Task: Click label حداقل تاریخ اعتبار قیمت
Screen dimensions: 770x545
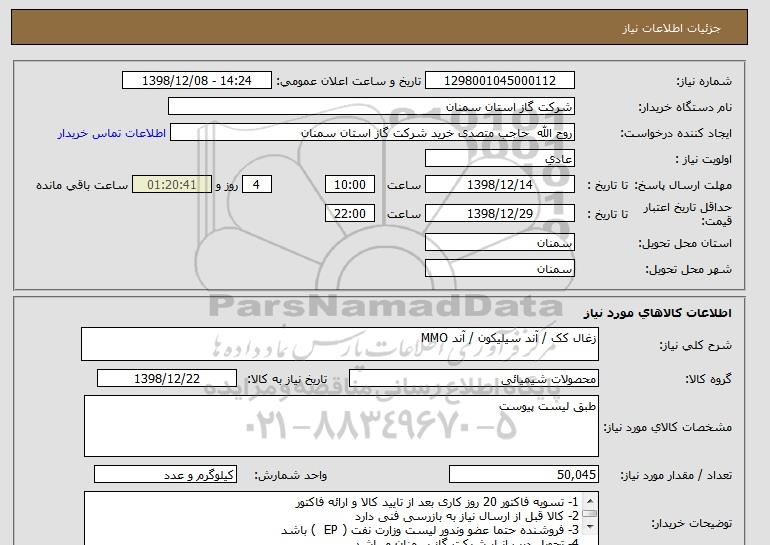Action: coord(688,214)
